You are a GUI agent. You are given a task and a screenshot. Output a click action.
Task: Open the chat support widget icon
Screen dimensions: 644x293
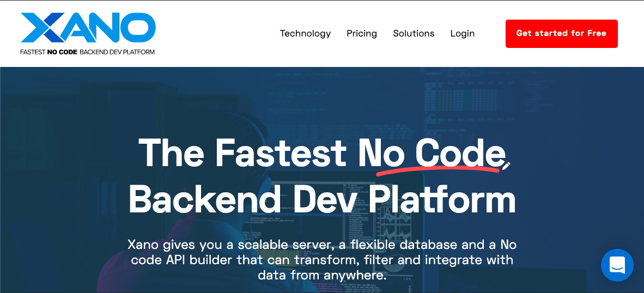(617, 265)
